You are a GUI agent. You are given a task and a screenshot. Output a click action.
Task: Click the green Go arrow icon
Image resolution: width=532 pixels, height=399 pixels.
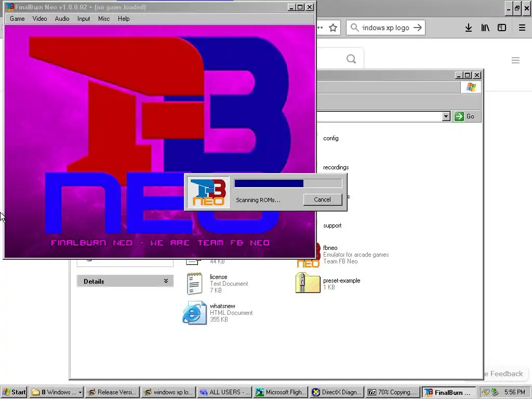(459, 116)
